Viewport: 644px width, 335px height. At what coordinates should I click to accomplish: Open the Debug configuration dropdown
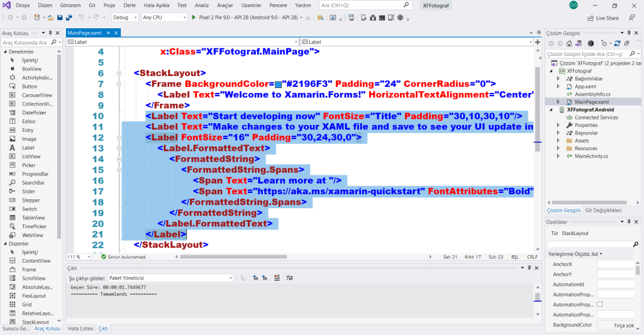pos(125,18)
